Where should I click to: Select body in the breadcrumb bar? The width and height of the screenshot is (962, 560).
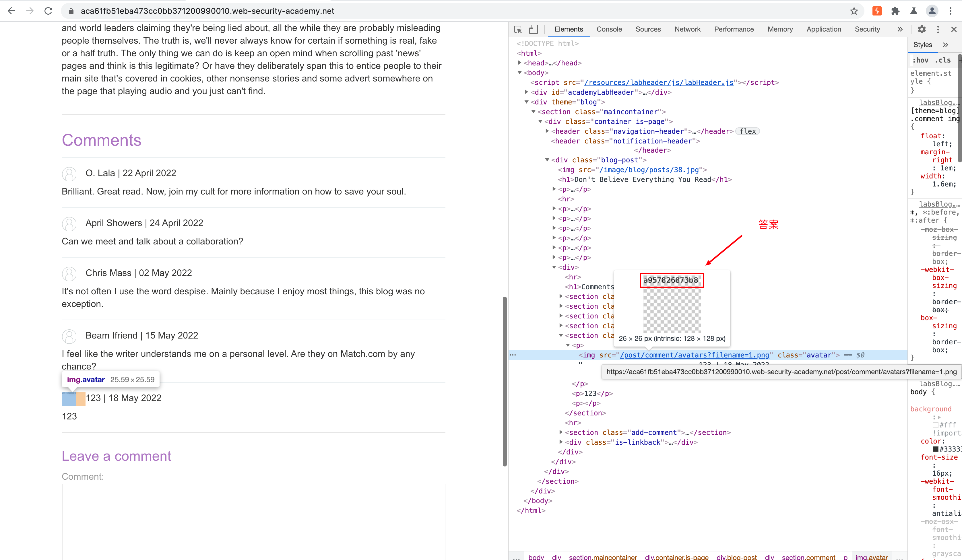[x=536, y=557]
